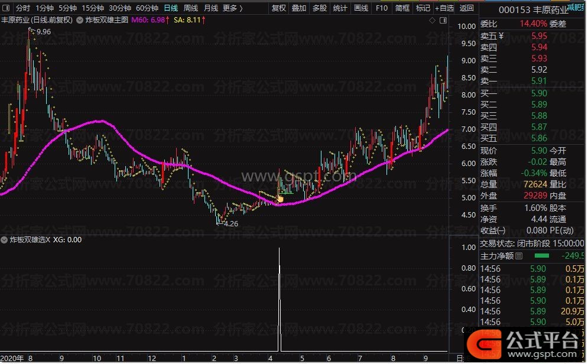Select the 30分钟 period
The width and height of the screenshot is (588, 364).
[120, 8]
